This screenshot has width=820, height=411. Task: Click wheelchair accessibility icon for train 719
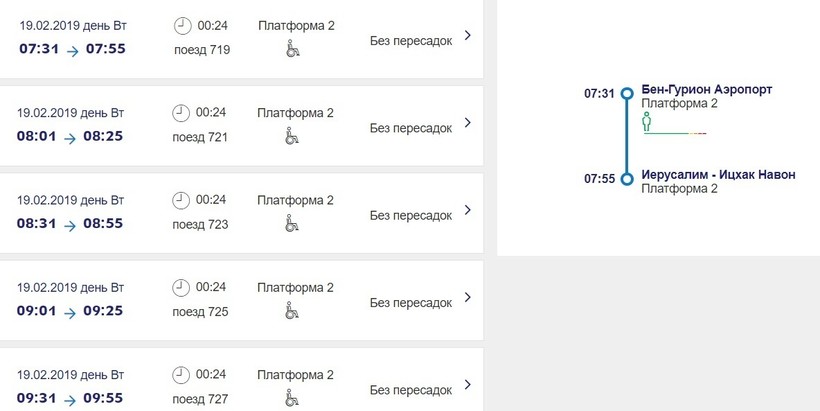[292, 47]
